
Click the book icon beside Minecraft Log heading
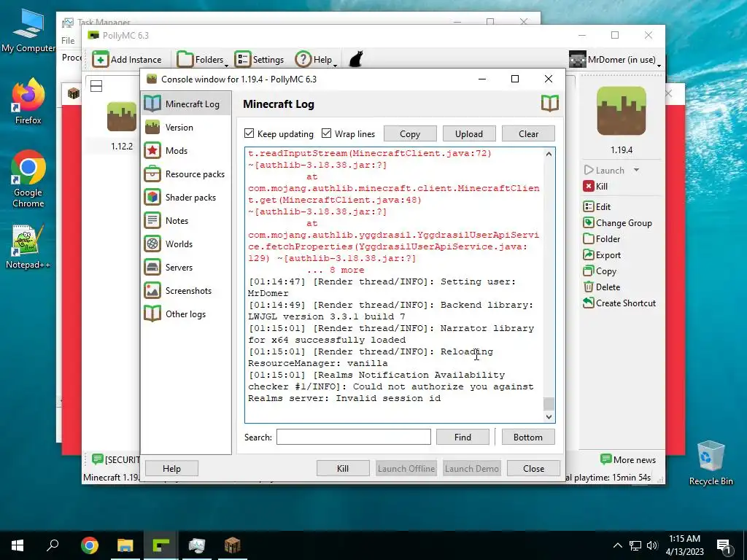point(550,104)
